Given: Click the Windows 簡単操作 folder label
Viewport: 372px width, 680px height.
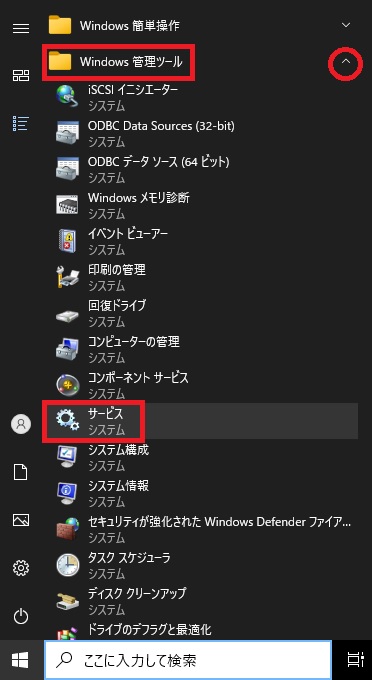Looking at the screenshot, I should pyautogui.click(x=129, y=26).
